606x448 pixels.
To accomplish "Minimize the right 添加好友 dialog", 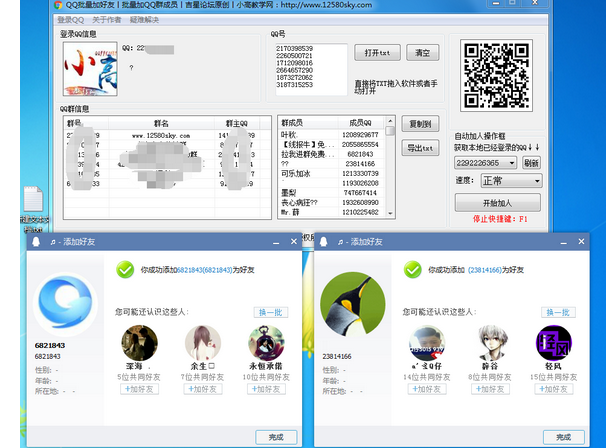I will pos(563,242).
